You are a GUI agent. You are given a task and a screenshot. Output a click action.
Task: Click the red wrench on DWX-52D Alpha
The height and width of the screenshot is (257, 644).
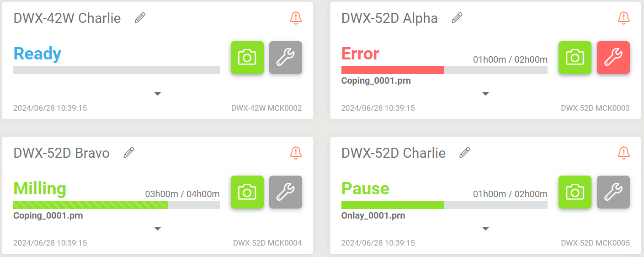[x=613, y=58]
